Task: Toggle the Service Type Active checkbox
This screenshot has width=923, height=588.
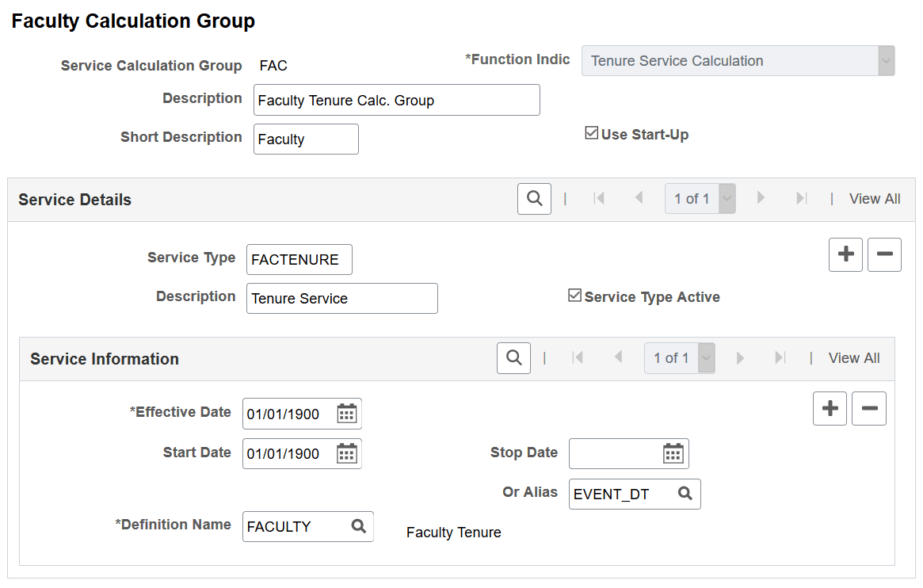Action: [574, 296]
